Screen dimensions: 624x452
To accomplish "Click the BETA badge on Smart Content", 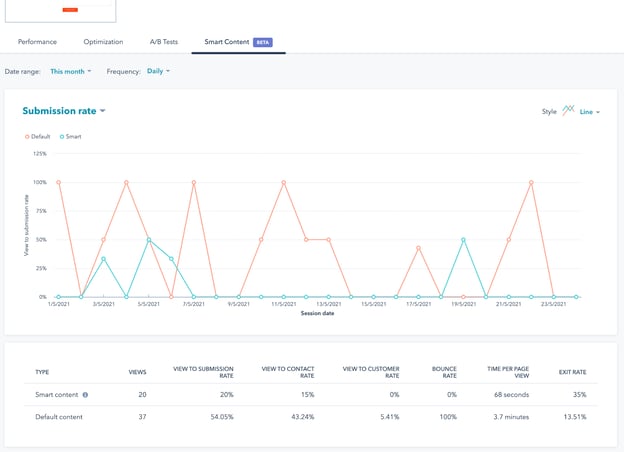I will [263, 42].
